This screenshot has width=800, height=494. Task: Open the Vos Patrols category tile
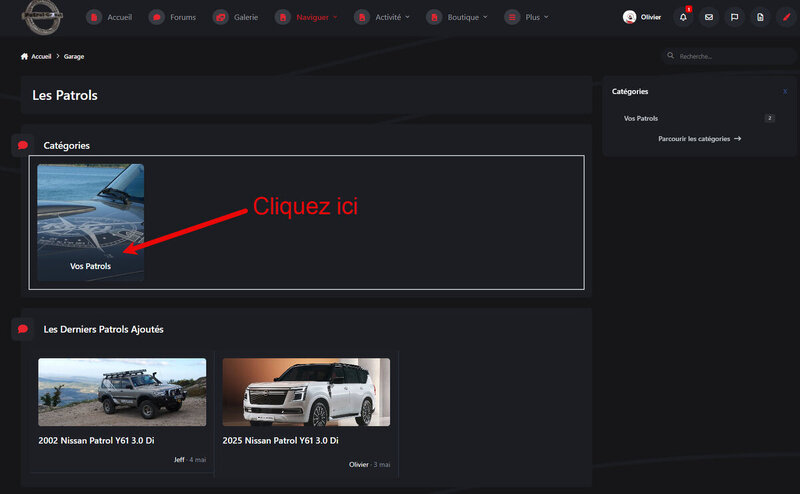pyautogui.click(x=90, y=222)
